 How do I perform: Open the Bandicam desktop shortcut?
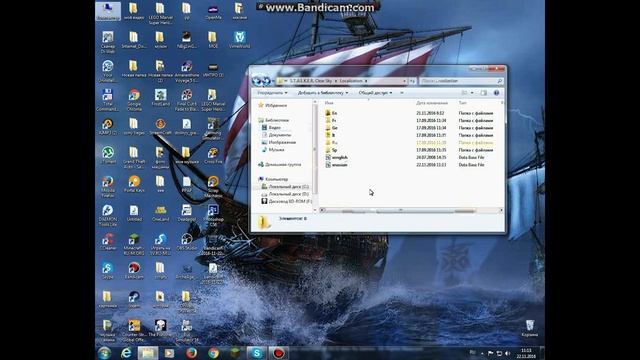click(134, 271)
